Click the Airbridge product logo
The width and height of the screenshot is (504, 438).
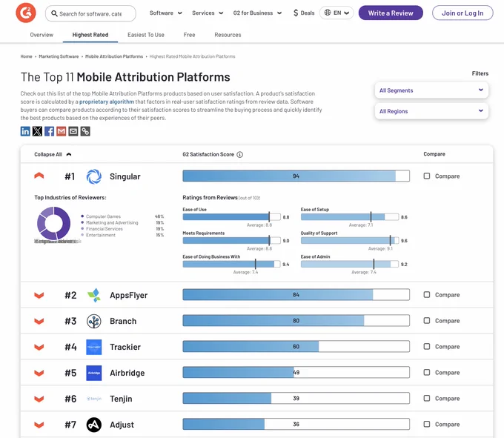click(x=94, y=373)
